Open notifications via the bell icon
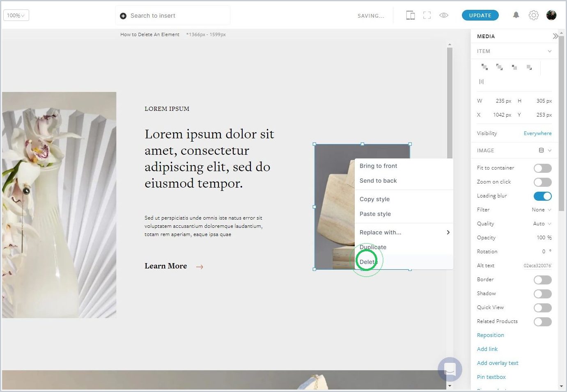 tap(516, 15)
